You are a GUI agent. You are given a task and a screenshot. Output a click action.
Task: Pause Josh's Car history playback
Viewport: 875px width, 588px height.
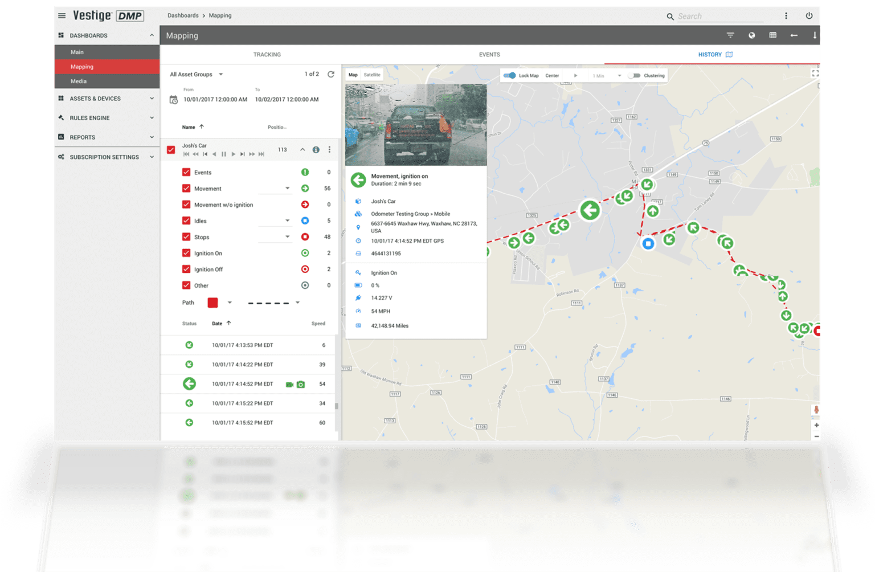pyautogui.click(x=224, y=154)
